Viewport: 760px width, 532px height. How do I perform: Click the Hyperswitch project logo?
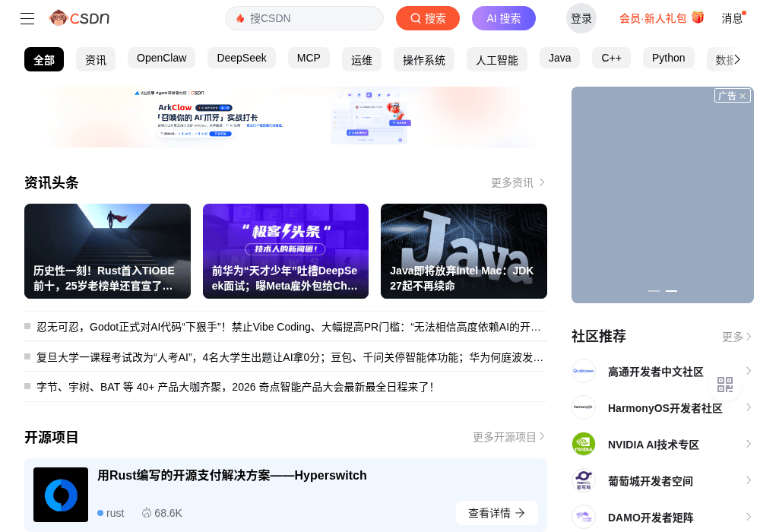61,495
